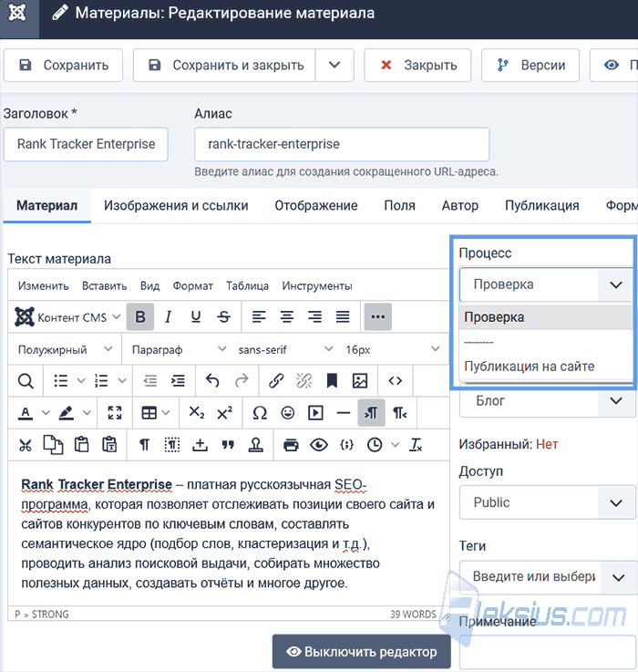Open the Контент CMS dropdown
Screen dimensions: 638x672
click(x=67, y=317)
